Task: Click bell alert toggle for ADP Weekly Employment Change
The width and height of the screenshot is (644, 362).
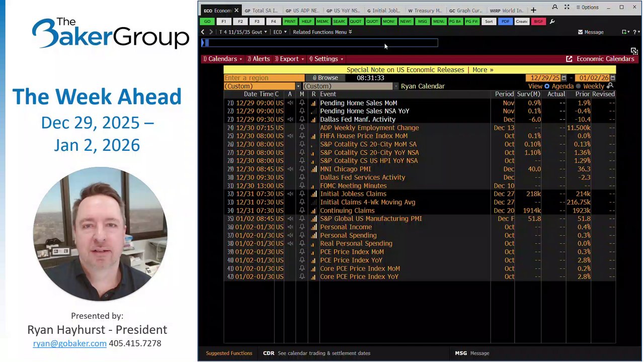Action: pos(302,128)
